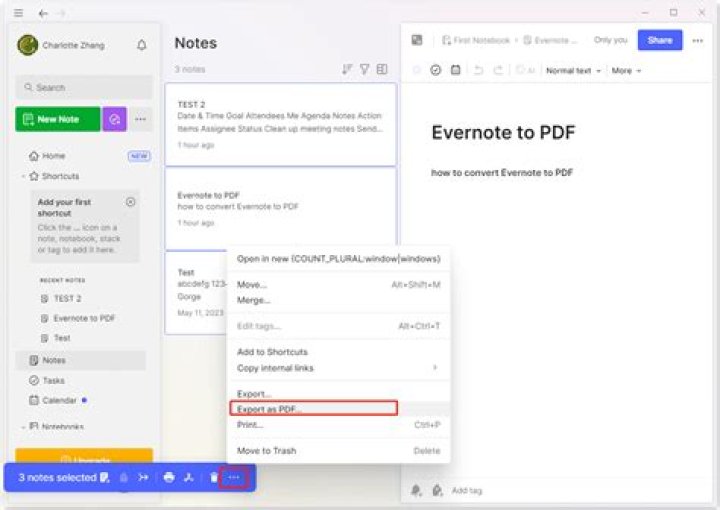Open the Copy internal links submenu arrow

434,368
